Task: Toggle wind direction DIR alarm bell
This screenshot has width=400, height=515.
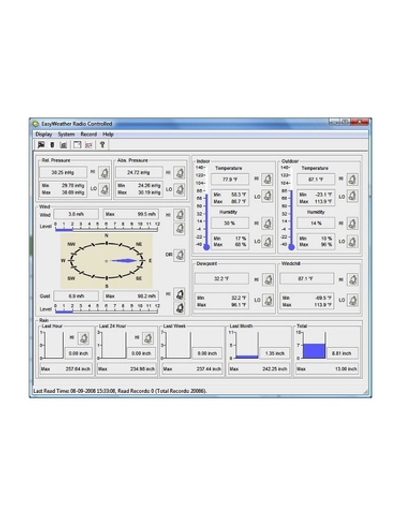Action: pyautogui.click(x=179, y=255)
